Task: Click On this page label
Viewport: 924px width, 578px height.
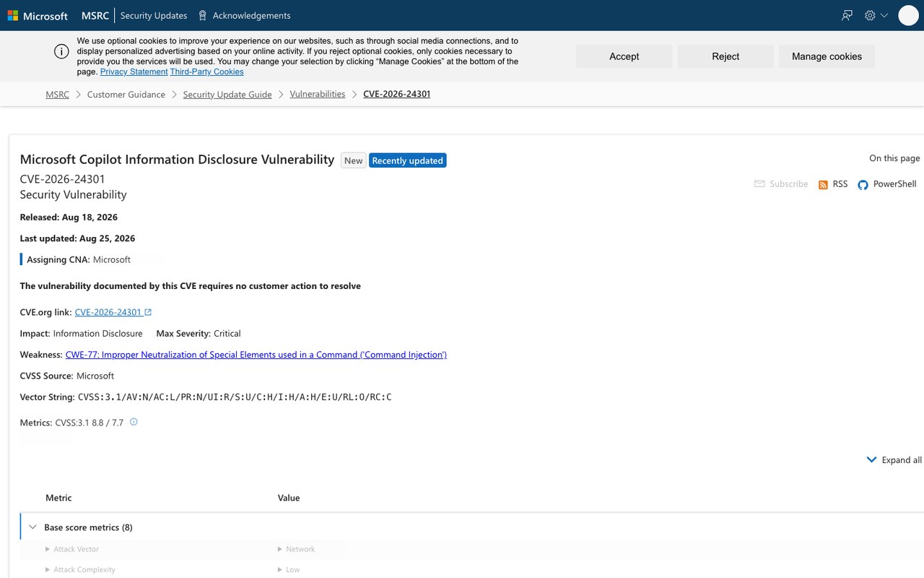Action: coord(894,158)
